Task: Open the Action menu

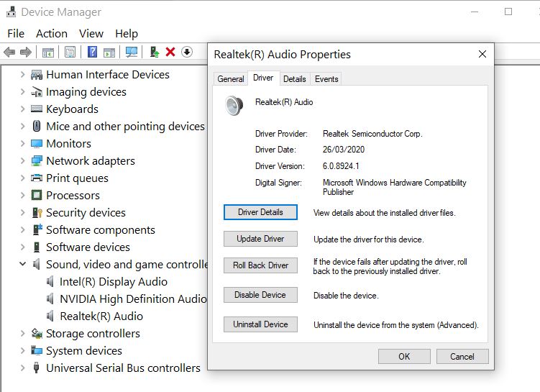Action: coord(52,33)
